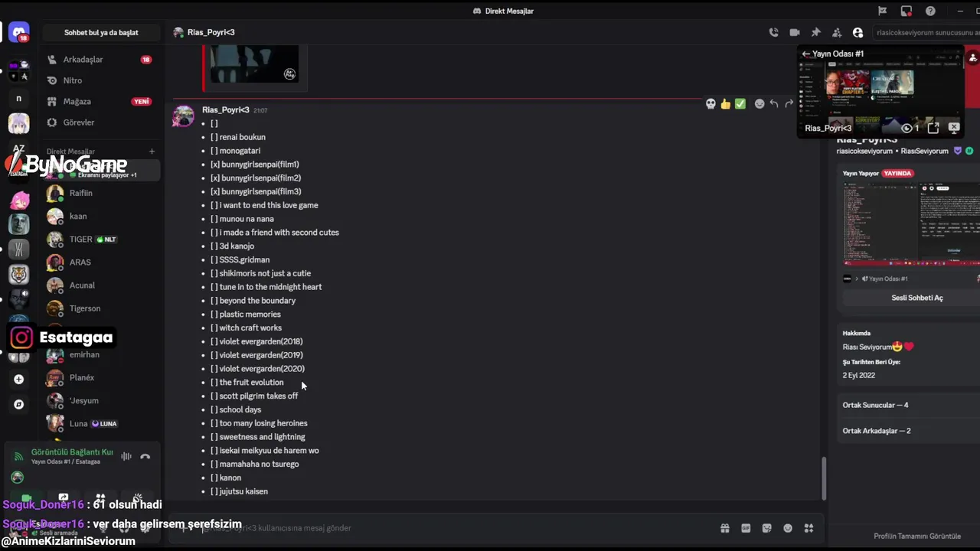The image size is (980, 551).
Task: Start a video call from the header
Action: point(795,32)
